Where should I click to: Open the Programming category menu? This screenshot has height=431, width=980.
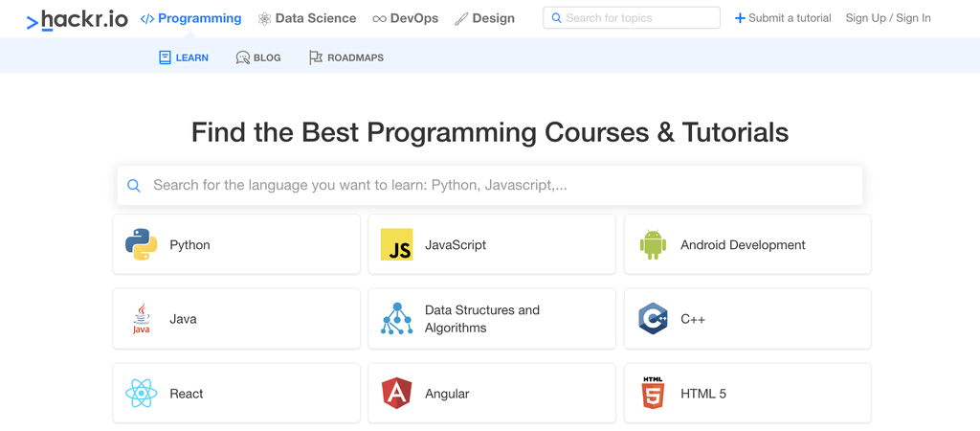(x=190, y=18)
